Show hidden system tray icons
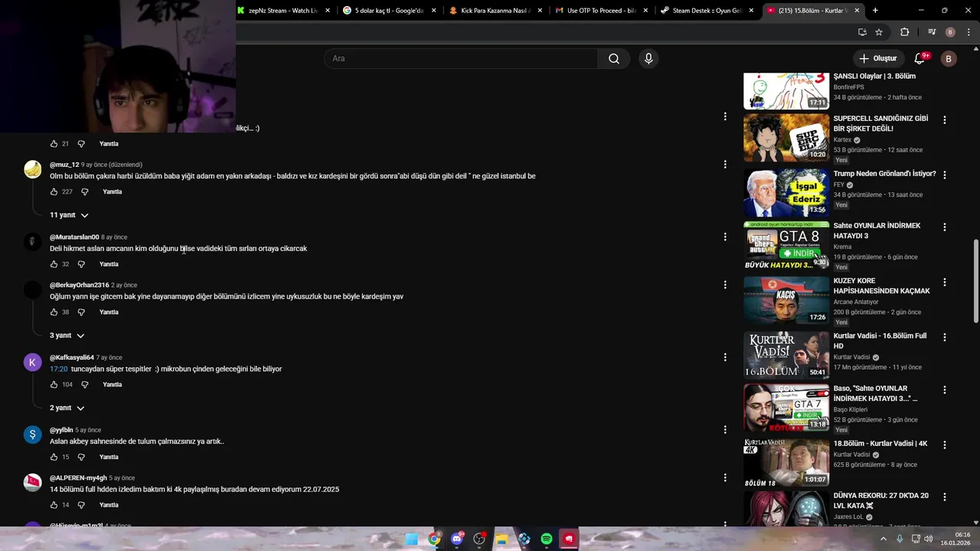 (884, 539)
